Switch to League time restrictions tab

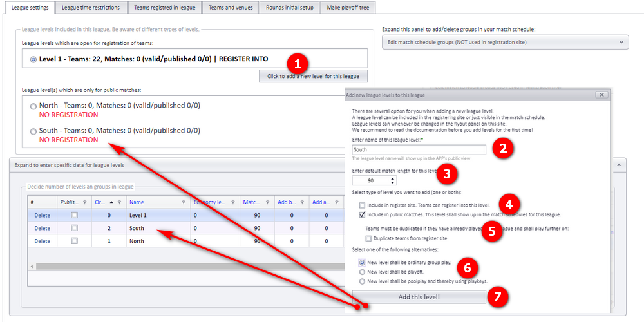click(x=91, y=7)
